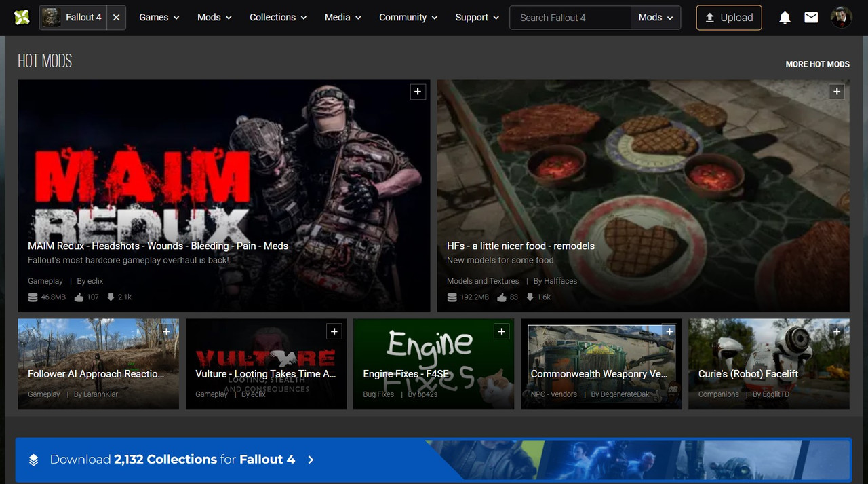
Task: Open the Halffaces author link
Action: pyautogui.click(x=560, y=281)
